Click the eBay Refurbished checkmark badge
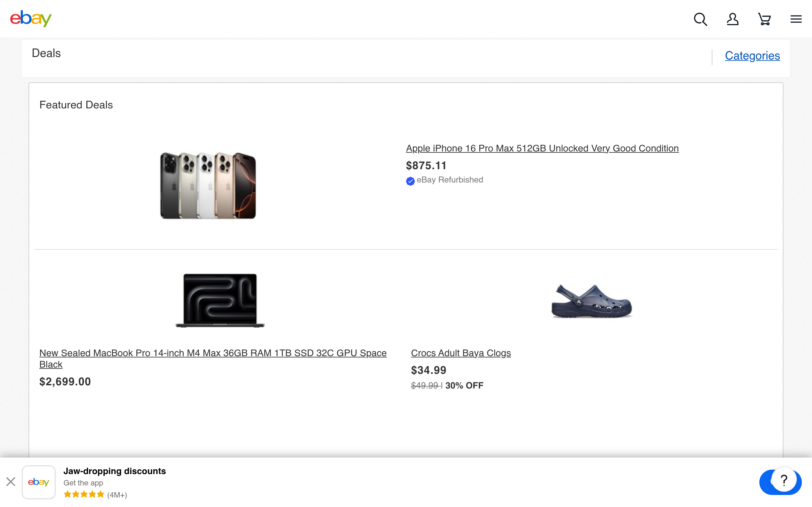The image size is (812, 507). click(x=410, y=181)
